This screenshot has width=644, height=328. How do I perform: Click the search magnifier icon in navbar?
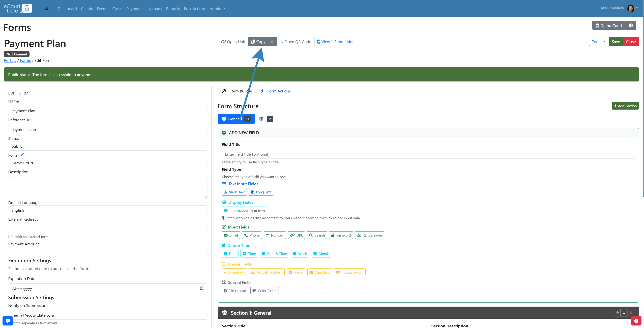click(x=46, y=9)
